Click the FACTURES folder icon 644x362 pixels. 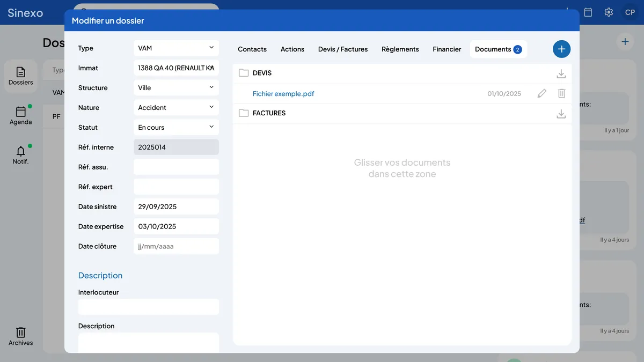pos(244,113)
